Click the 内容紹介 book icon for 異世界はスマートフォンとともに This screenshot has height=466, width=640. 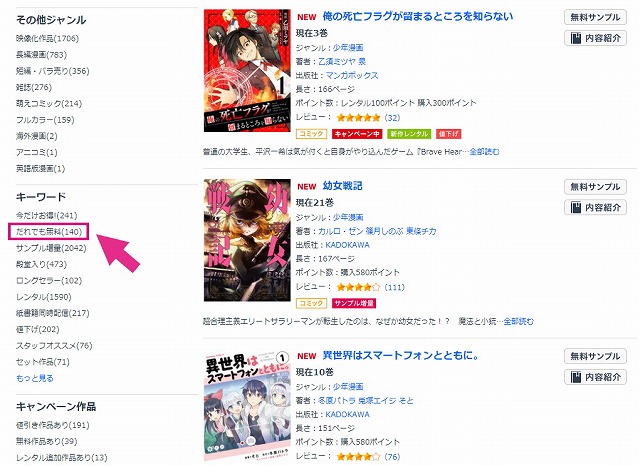[576, 377]
